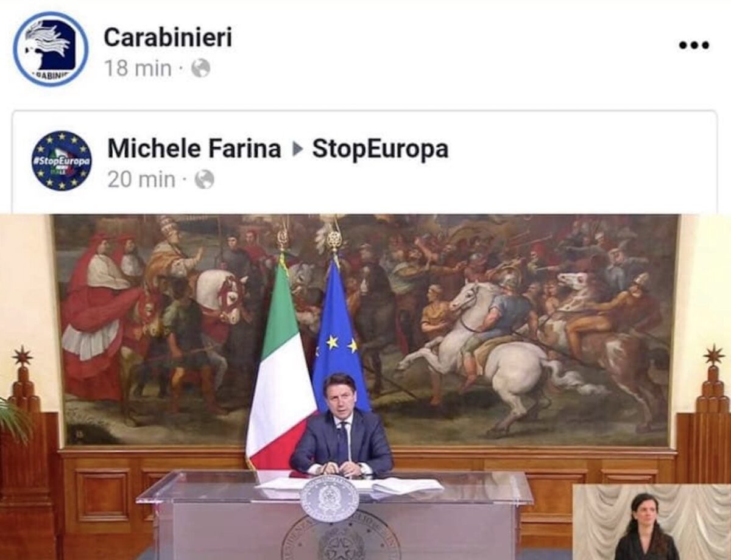
Task: Open the post via the 18 min timestamp
Action: 138,68
